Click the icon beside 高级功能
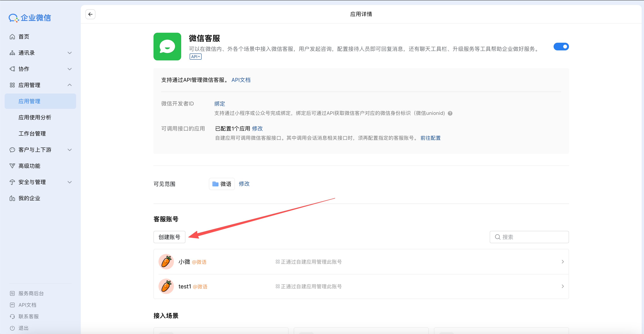644x334 pixels. tap(12, 166)
